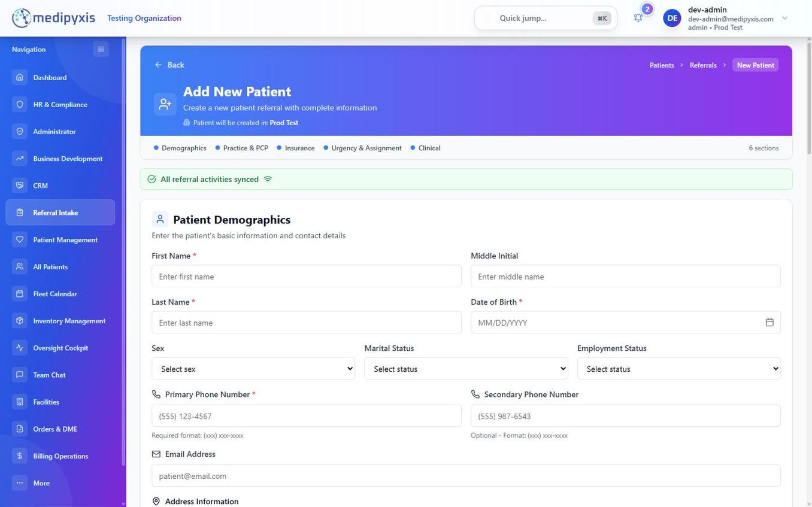Screen dimensions: 812x507
Task: Click the More ellipsis icon
Action: pos(20,483)
